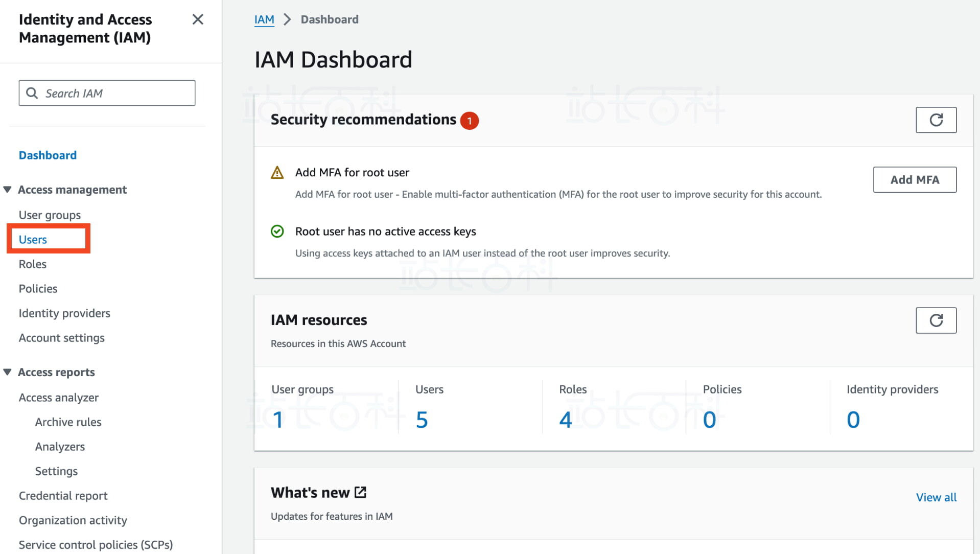
Task: Select Credential report in the sidebar
Action: click(x=63, y=495)
